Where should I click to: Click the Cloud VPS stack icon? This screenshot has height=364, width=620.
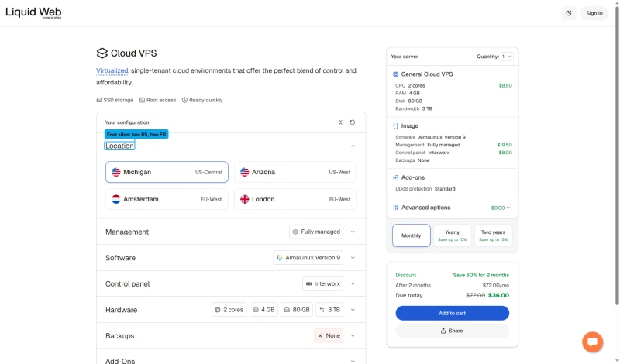(102, 53)
